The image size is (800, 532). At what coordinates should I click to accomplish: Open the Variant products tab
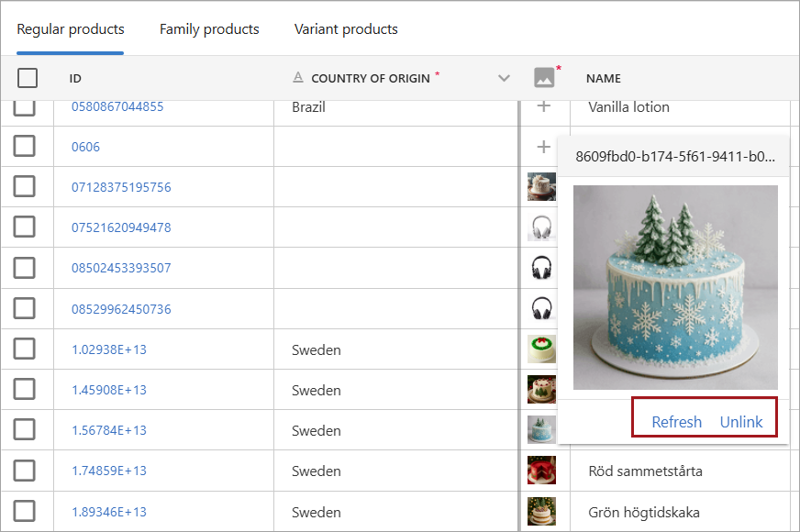[346, 29]
